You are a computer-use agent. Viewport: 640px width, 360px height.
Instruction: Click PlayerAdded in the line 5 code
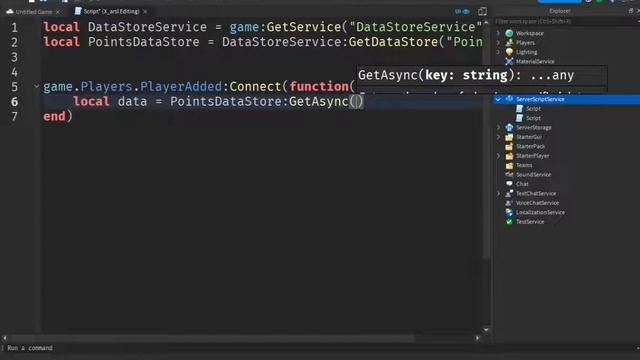[181, 87]
